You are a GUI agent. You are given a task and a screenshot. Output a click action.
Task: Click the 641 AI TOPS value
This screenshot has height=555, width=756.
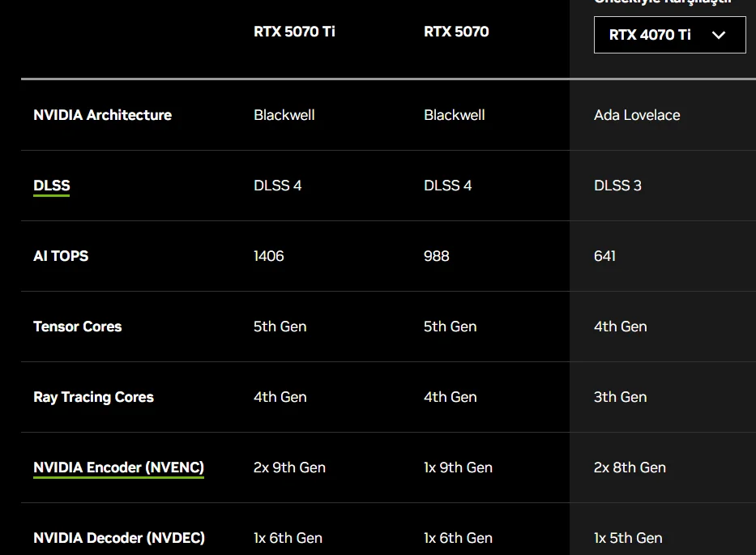(604, 256)
